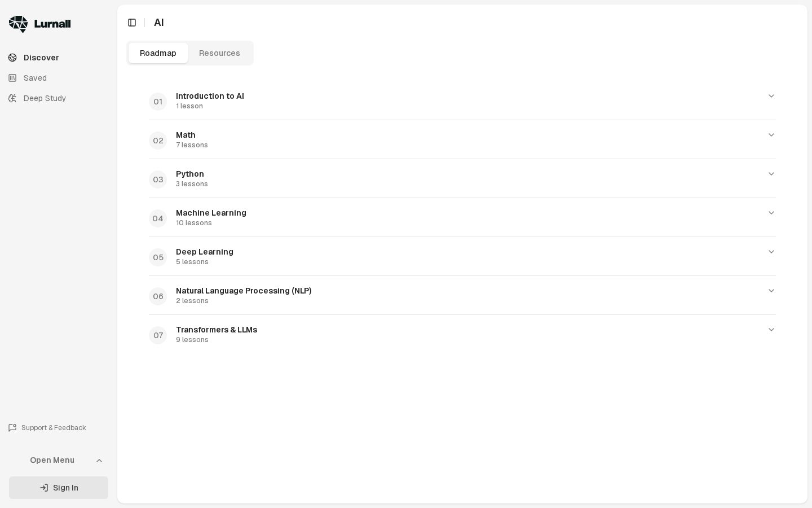812x508 pixels.
Task: Click the Open Menu button label
Action: [52, 461]
